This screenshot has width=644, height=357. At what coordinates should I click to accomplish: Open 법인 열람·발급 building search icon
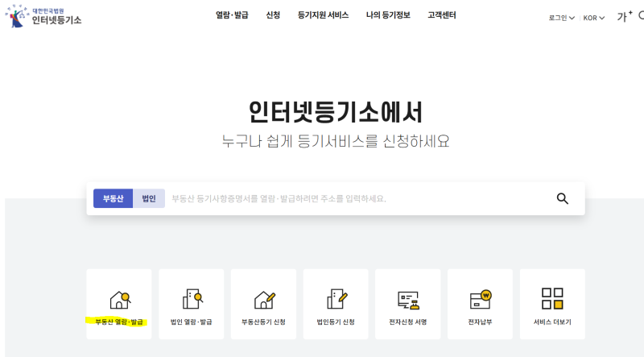tap(192, 299)
